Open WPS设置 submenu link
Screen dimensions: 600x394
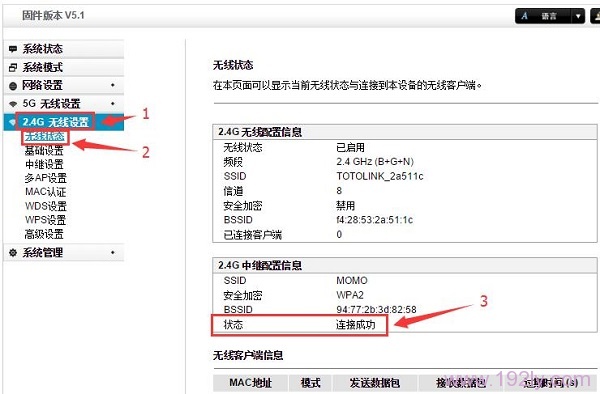(46, 220)
